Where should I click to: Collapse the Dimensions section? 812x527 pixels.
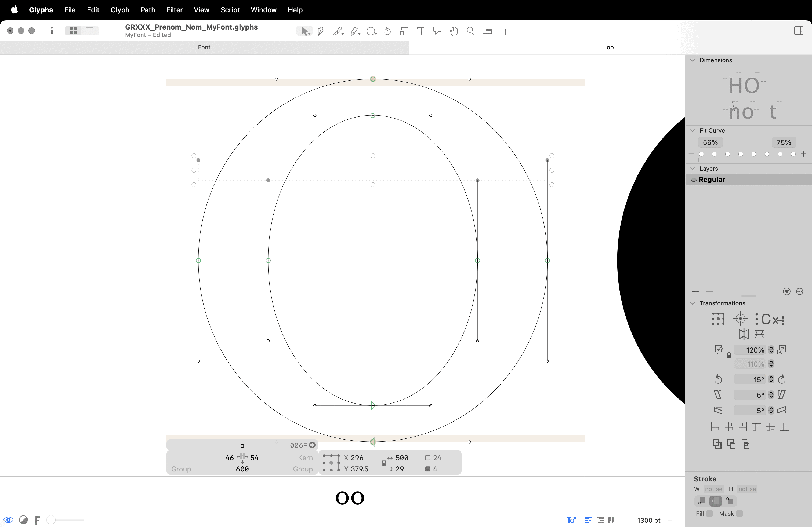pos(693,60)
